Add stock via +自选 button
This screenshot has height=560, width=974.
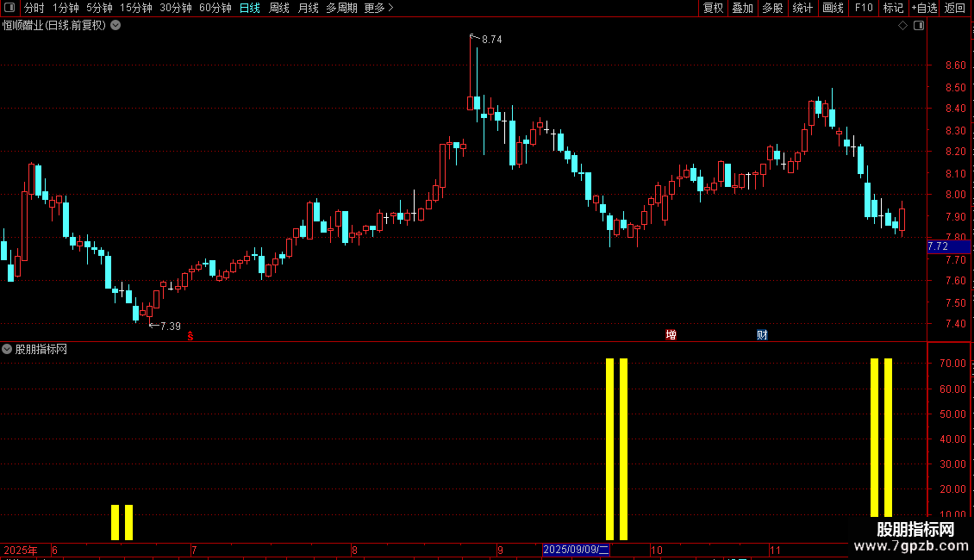(x=924, y=8)
